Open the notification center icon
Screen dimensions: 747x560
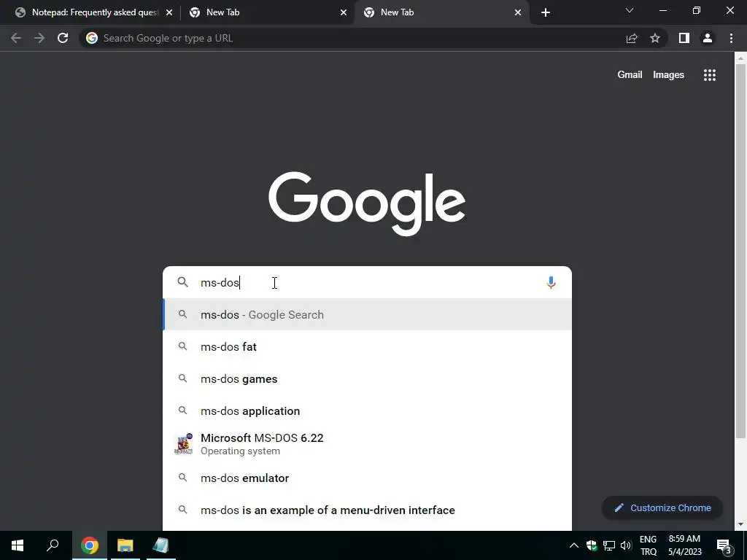[x=724, y=545]
